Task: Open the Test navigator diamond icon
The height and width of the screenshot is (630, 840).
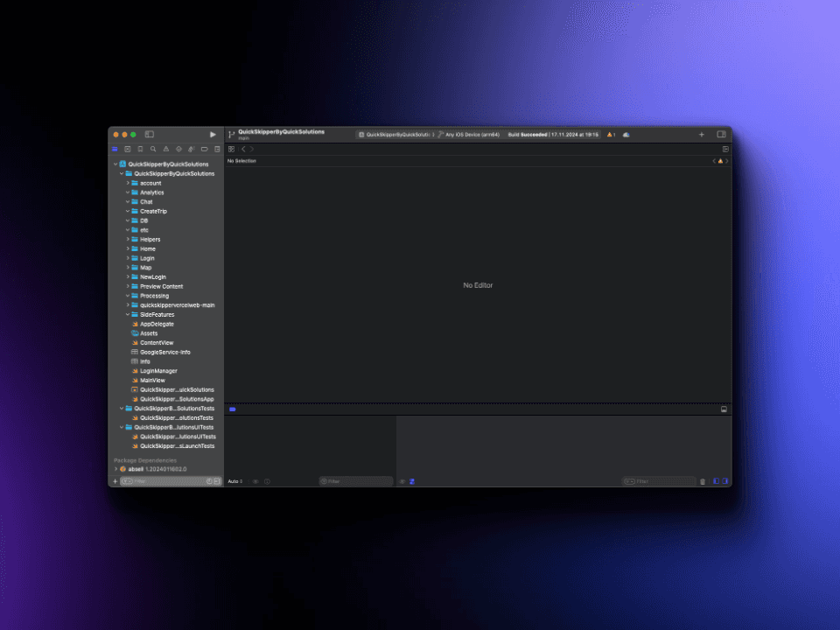Action: (x=178, y=150)
